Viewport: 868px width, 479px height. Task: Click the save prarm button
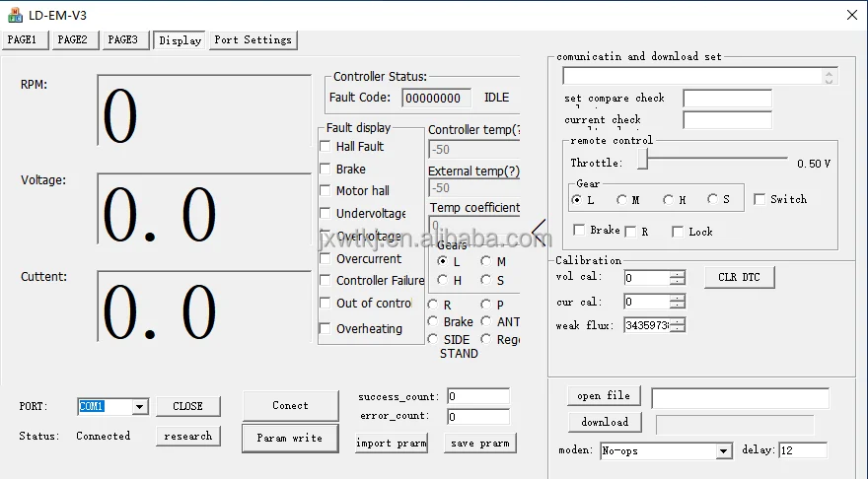click(x=480, y=444)
